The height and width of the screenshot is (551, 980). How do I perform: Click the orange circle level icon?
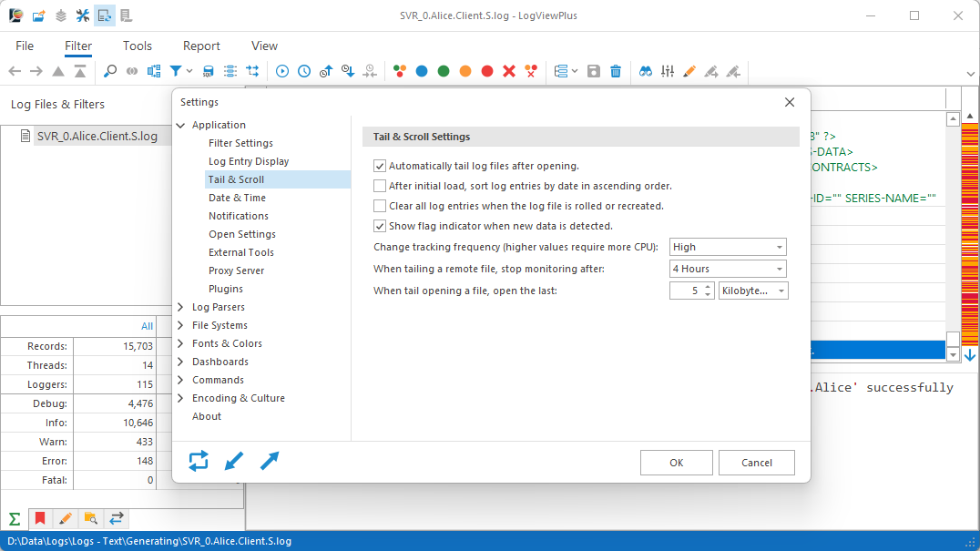point(465,71)
